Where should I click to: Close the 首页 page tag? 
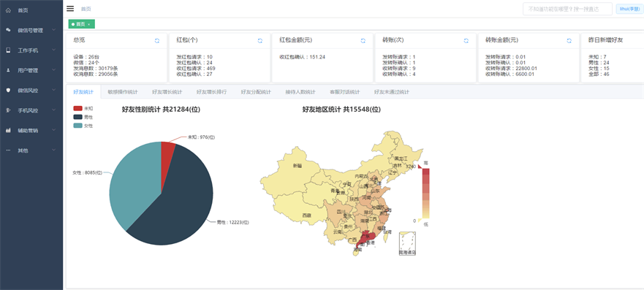pyautogui.click(x=88, y=25)
